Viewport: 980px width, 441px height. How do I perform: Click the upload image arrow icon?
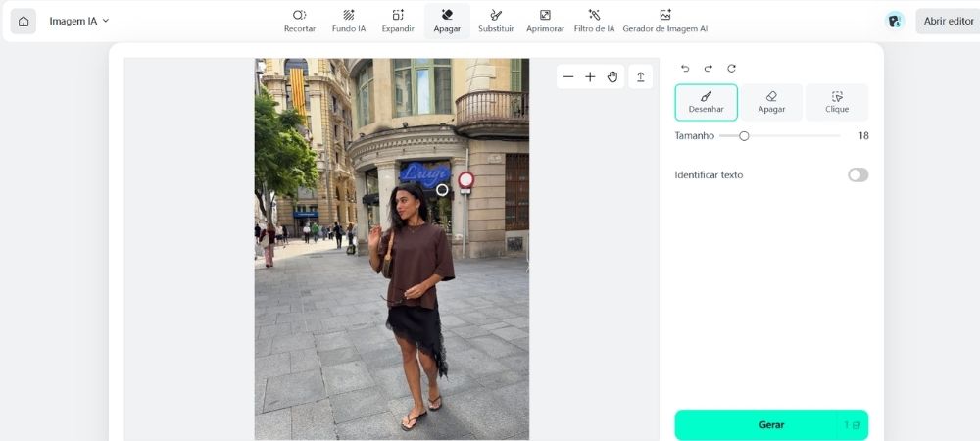pos(641,76)
